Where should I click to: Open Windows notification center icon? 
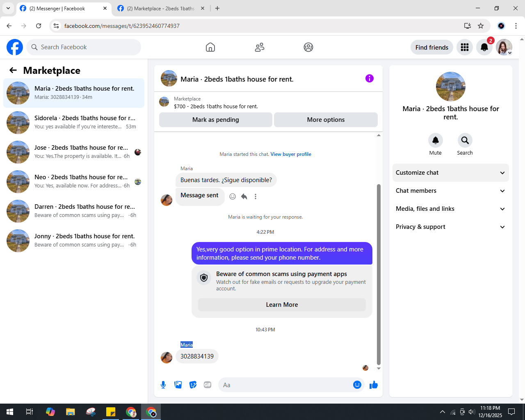511,412
